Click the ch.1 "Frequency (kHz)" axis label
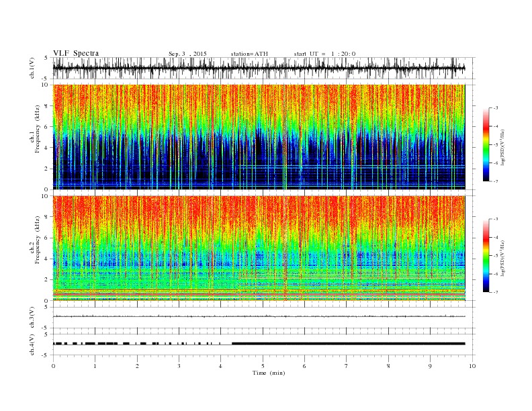 [37, 129]
